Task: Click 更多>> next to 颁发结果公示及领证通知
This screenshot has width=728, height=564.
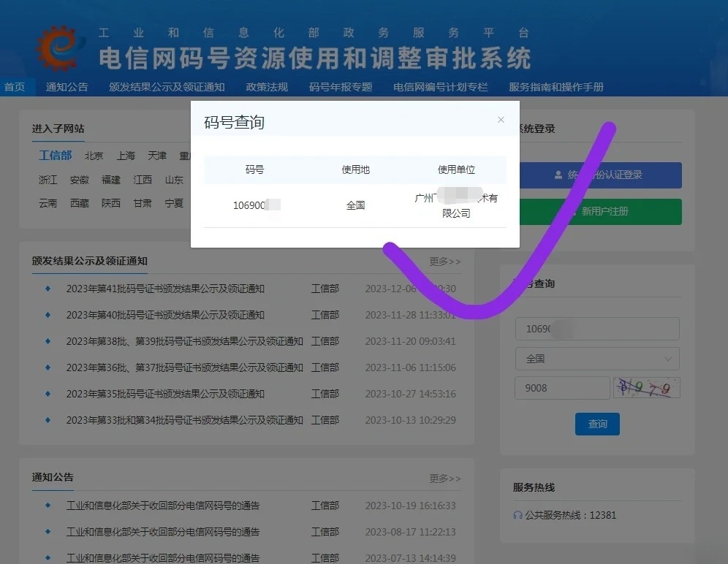Action: [x=444, y=261]
